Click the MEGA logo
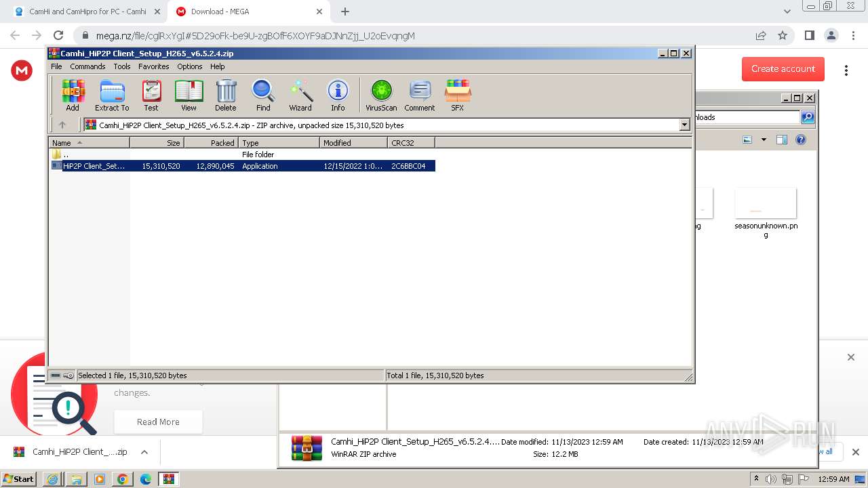The height and width of the screenshot is (488, 868). click(22, 70)
